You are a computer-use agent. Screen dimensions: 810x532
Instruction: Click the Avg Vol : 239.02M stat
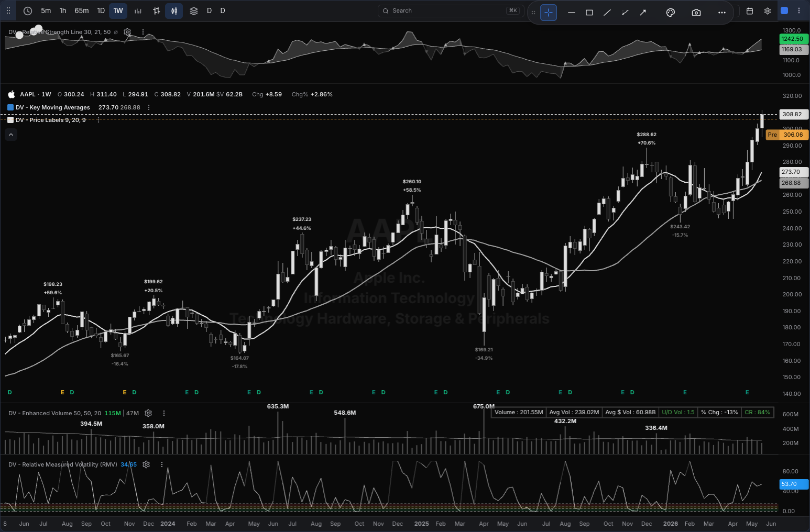point(574,412)
